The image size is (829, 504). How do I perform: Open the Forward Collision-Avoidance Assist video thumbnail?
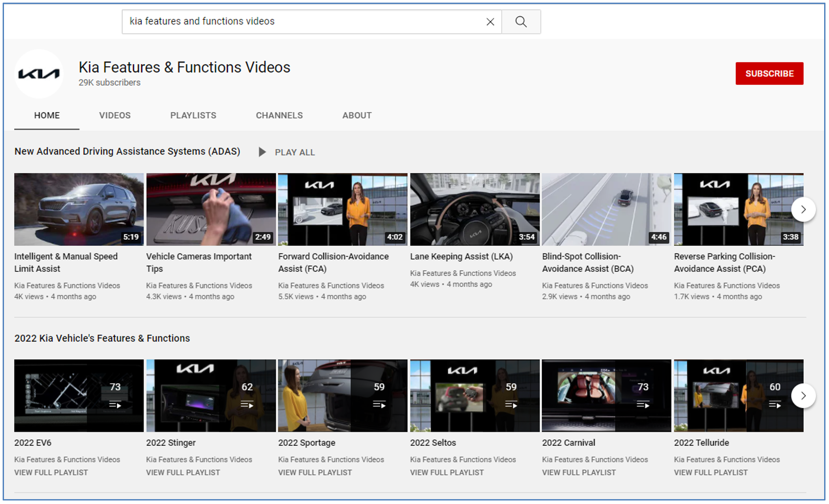pos(343,209)
